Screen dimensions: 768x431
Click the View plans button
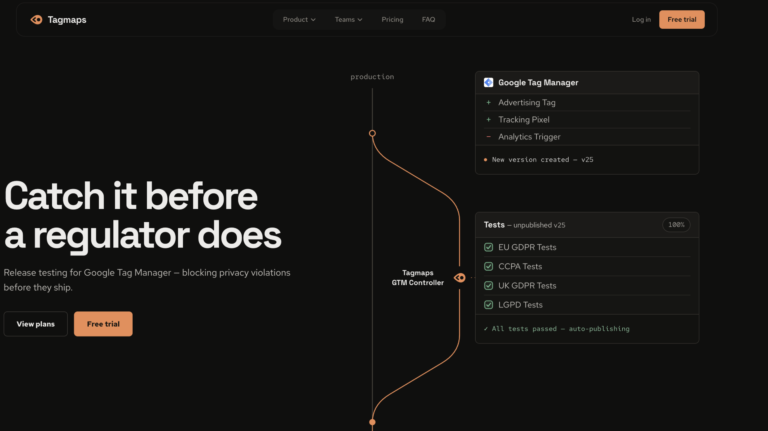36,324
